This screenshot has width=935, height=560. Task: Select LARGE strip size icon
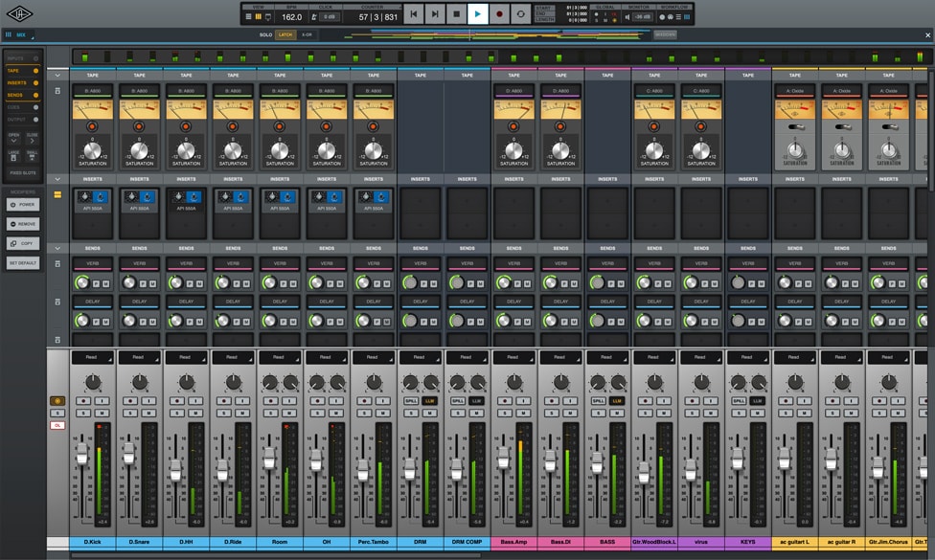coord(13,156)
